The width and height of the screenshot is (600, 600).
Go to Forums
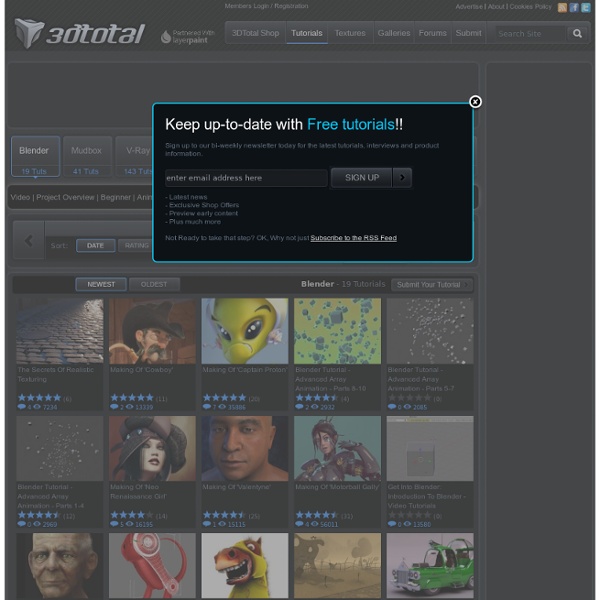click(x=432, y=33)
